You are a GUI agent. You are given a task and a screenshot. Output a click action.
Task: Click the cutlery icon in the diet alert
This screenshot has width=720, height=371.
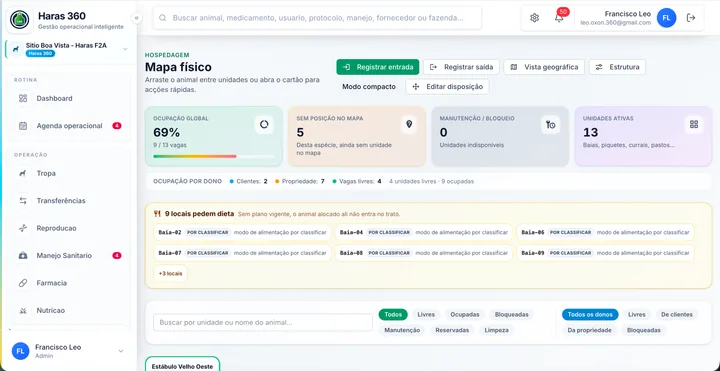(x=158, y=214)
